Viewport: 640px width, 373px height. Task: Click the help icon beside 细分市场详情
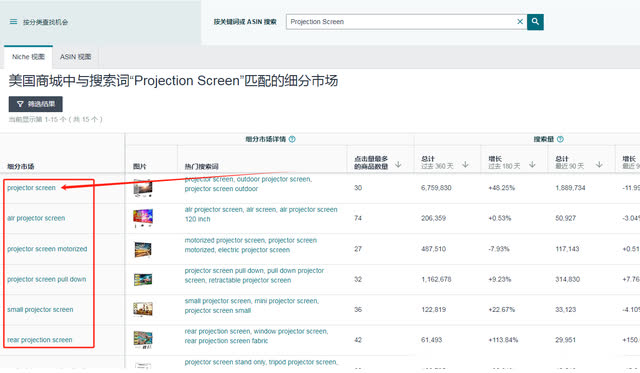pos(292,139)
